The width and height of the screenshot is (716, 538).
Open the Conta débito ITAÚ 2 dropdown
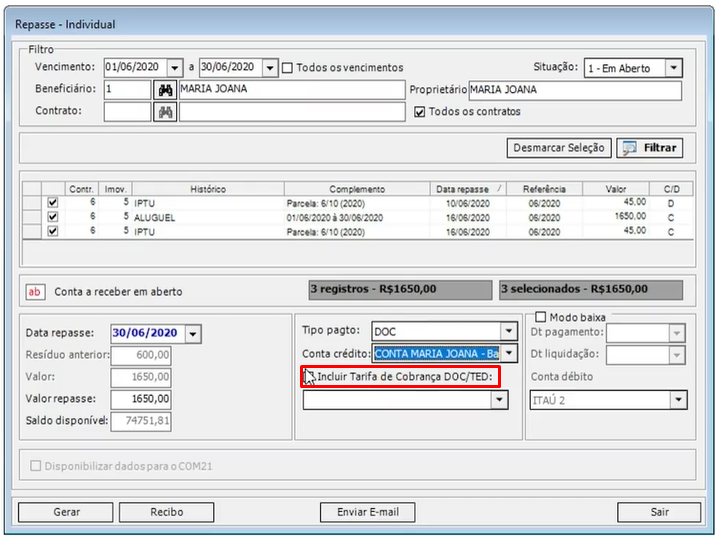pyautogui.click(x=678, y=400)
